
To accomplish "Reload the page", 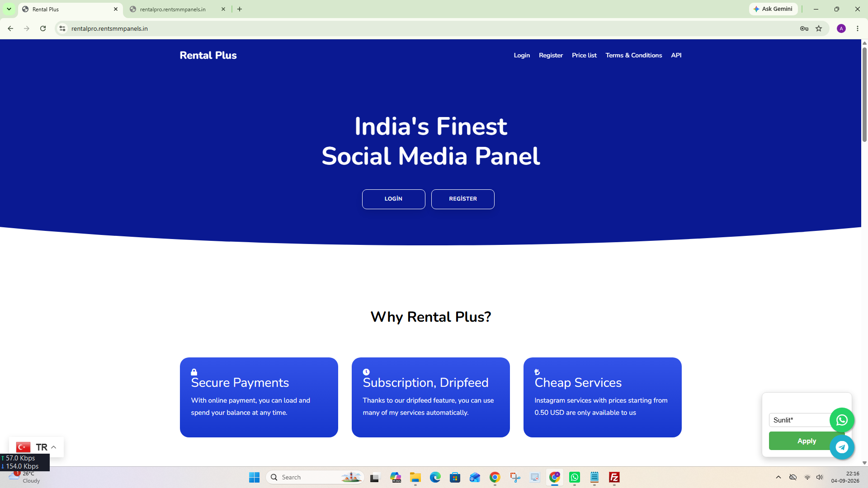I will click(x=43, y=28).
